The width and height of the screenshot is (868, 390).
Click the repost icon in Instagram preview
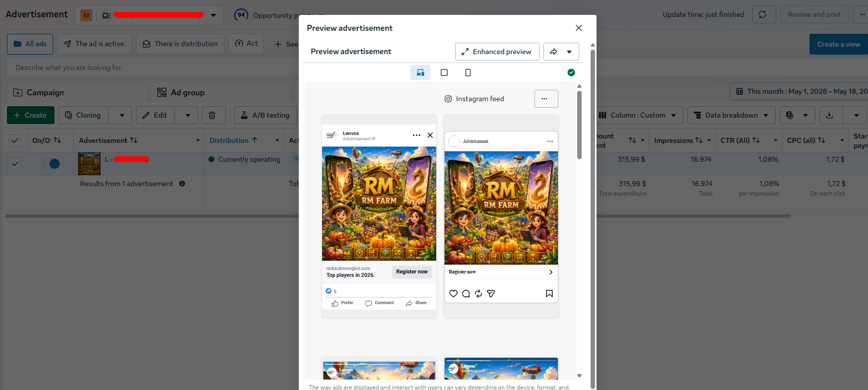point(478,294)
